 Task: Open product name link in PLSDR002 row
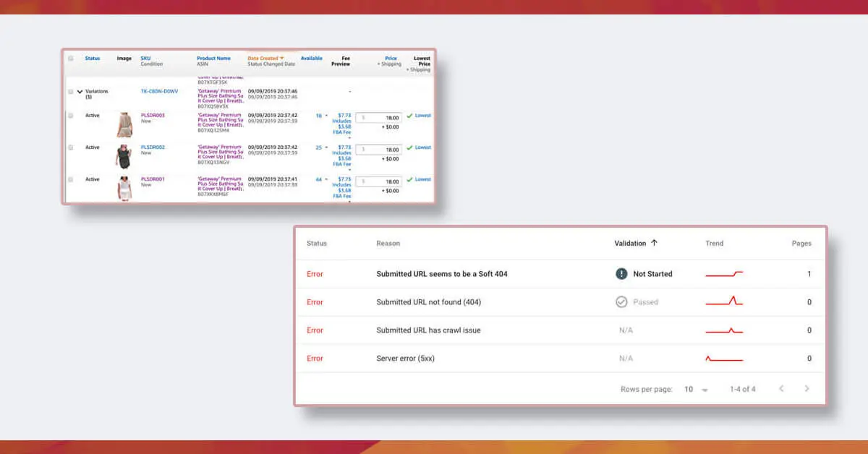(219, 153)
